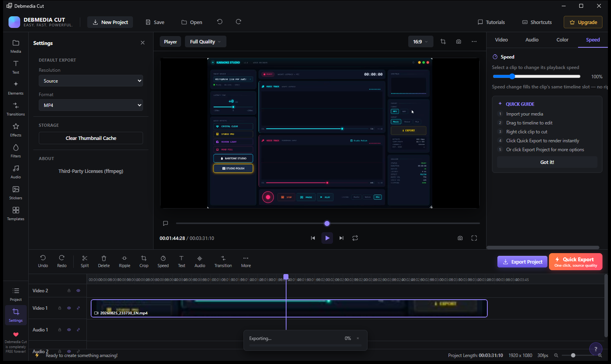Toggle loop playback
611x364 pixels.
[355, 238]
